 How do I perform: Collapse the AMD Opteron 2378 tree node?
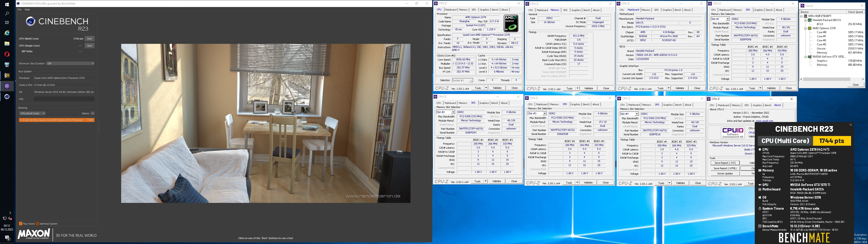[806, 28]
